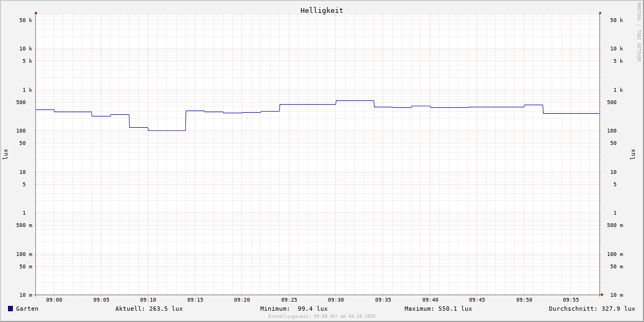Click the red arrow atop the left axis

tap(36, 12)
